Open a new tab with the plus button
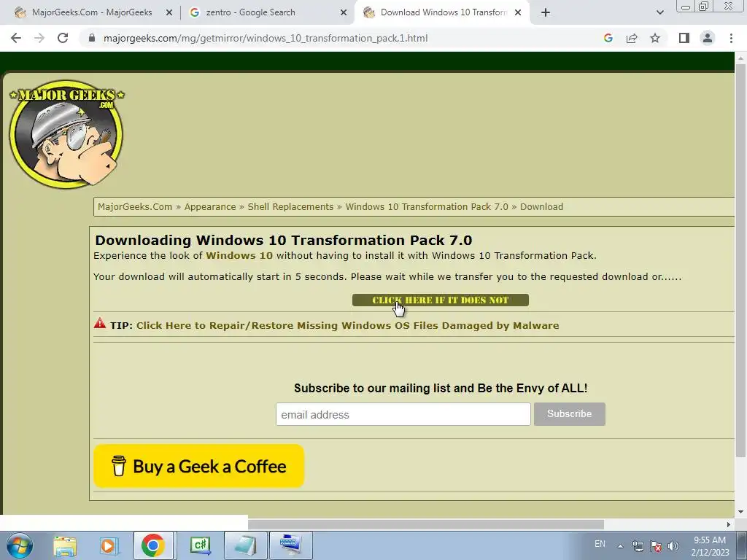The width and height of the screenshot is (747, 560). click(546, 12)
